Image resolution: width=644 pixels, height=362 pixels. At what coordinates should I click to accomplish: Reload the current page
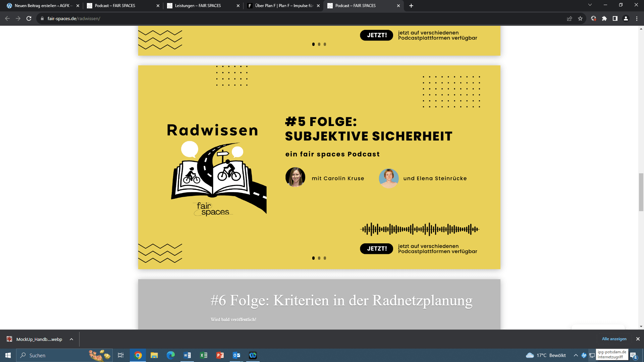tap(29, 18)
